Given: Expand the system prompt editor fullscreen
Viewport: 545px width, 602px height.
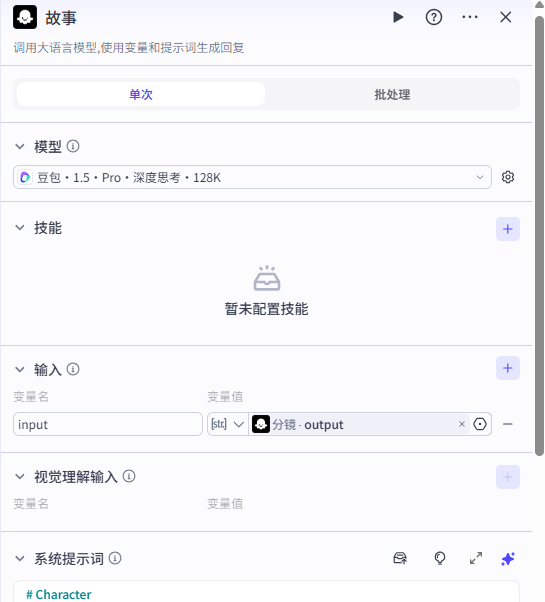Looking at the screenshot, I should (476, 558).
